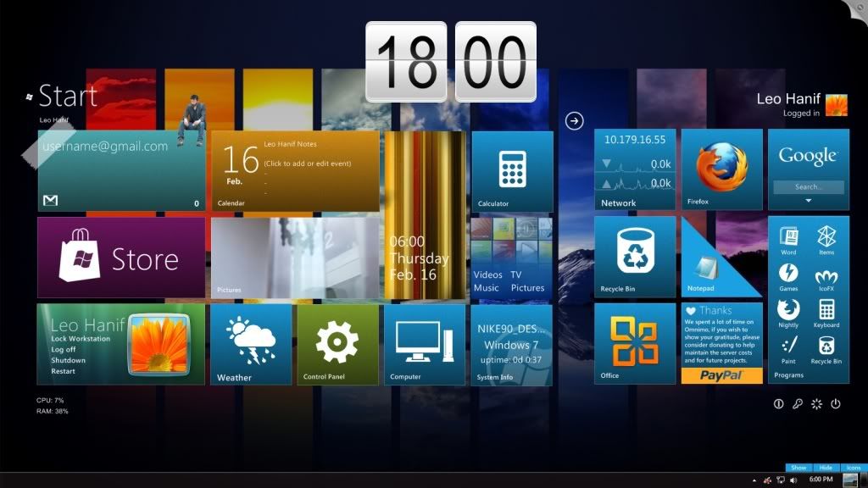Open Paint from the Programs panel
Image resolution: width=868 pixels, height=488 pixels.
(x=788, y=346)
